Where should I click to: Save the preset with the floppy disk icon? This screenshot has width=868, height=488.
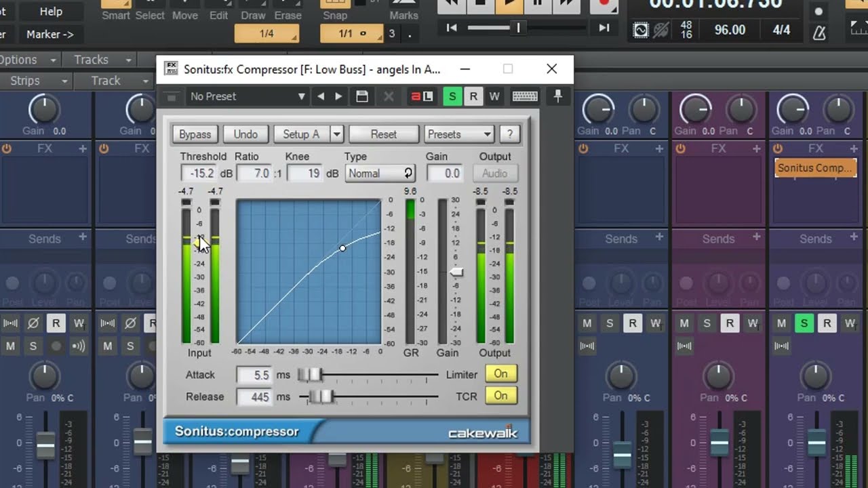[362, 96]
